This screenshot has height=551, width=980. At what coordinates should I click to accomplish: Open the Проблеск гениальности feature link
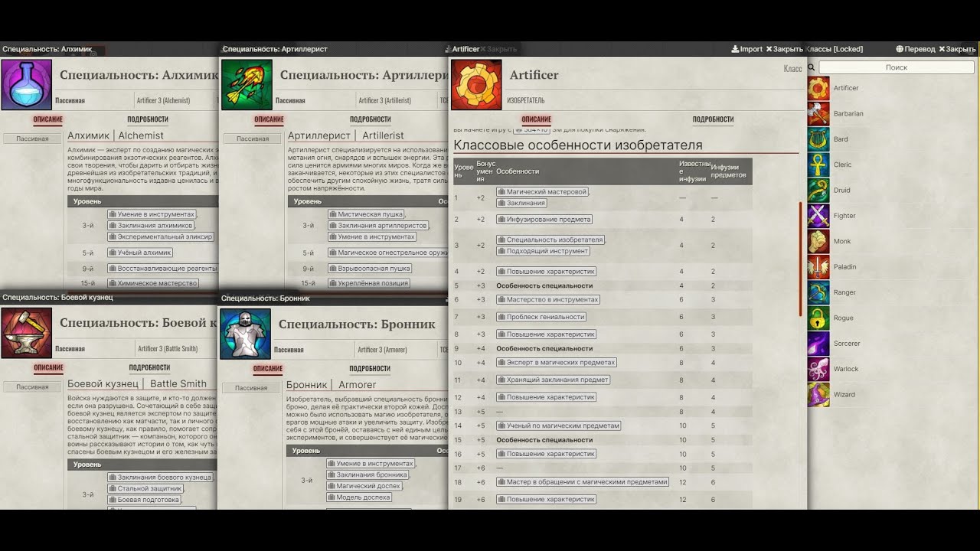pyautogui.click(x=541, y=317)
